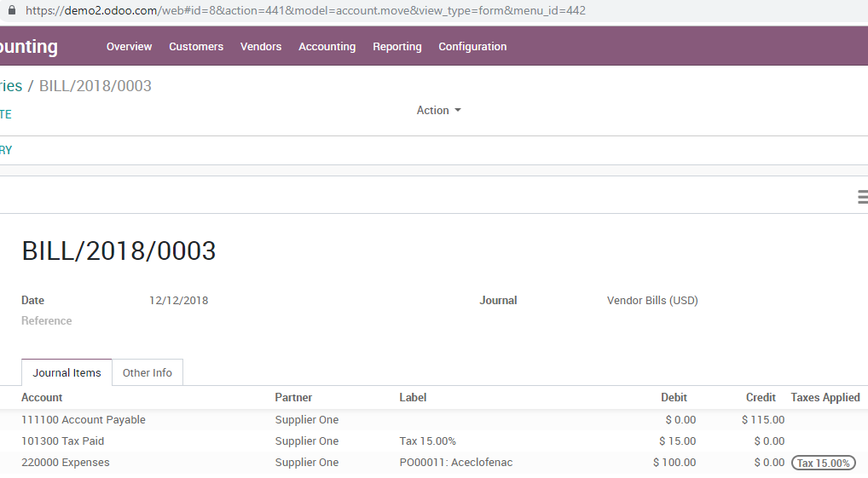Select the 101300 Tax Paid row

(434, 441)
